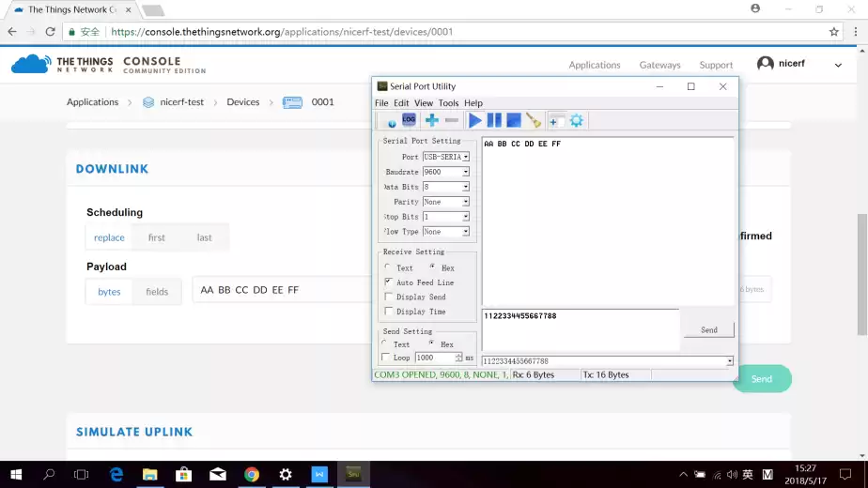Open the Gateways link in console header
The height and width of the screenshot is (488, 868).
point(659,65)
